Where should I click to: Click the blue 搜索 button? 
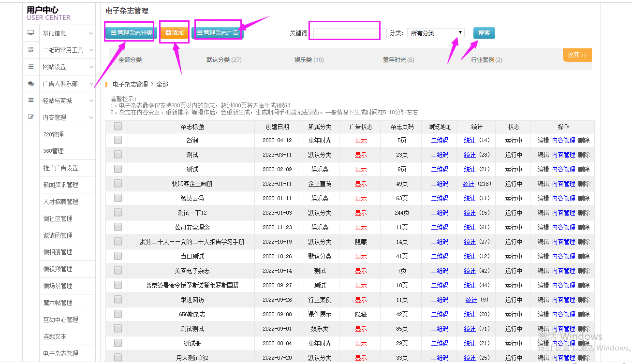(484, 33)
